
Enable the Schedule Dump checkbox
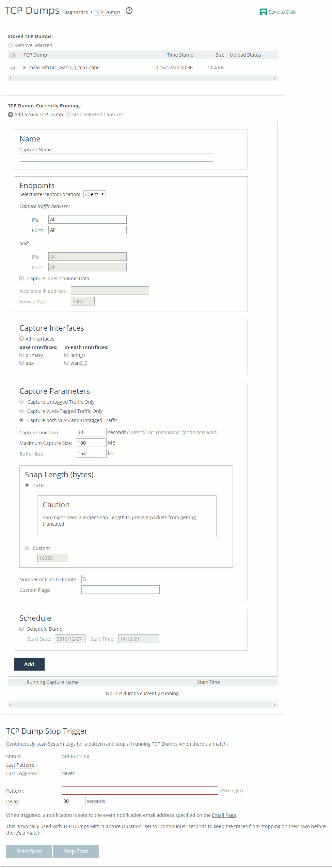coord(21,629)
